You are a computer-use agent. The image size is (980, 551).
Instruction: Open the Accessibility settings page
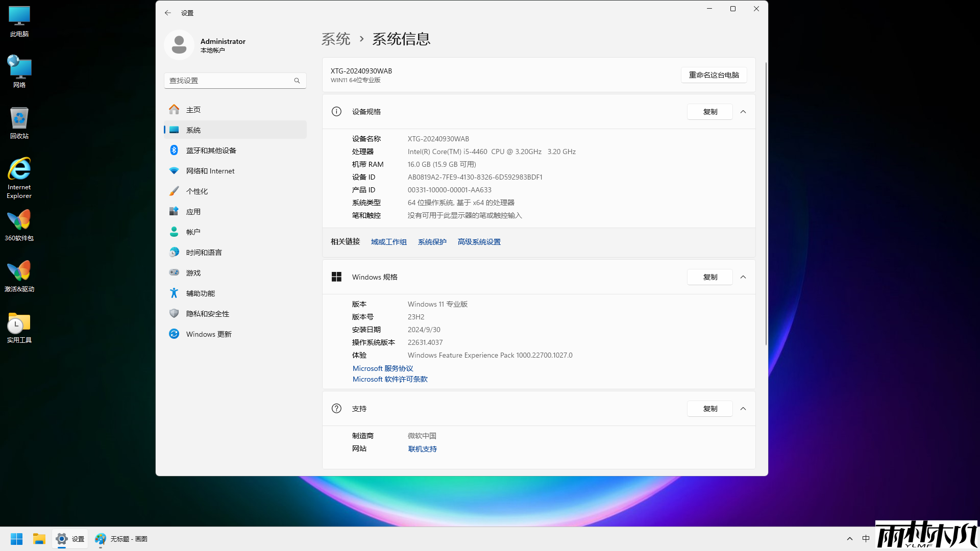click(x=200, y=293)
